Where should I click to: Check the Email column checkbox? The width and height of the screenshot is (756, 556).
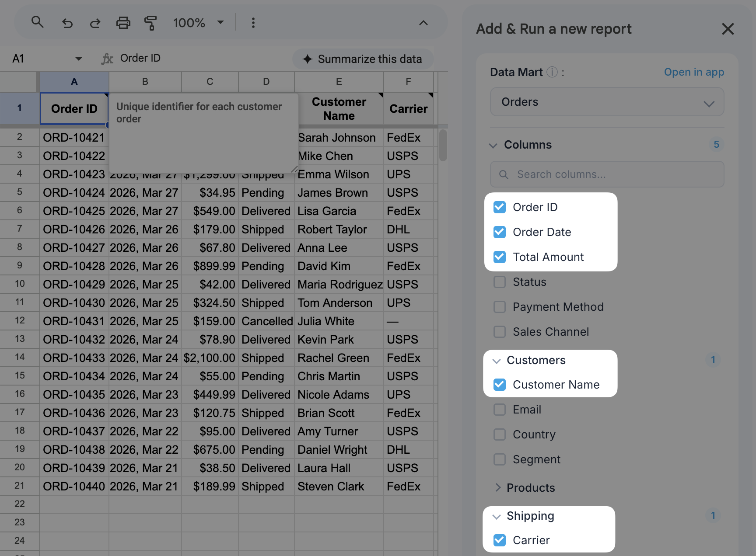(x=500, y=410)
